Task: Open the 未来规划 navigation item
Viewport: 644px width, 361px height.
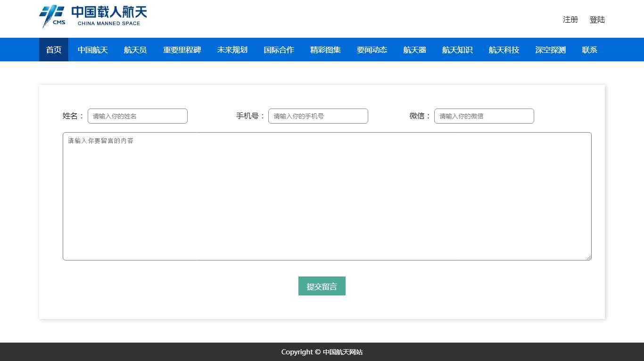Action: point(232,50)
